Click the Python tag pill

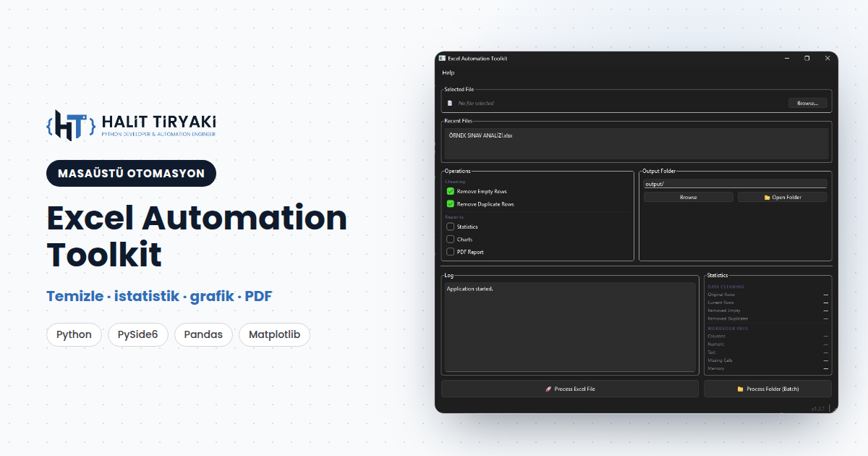point(75,334)
